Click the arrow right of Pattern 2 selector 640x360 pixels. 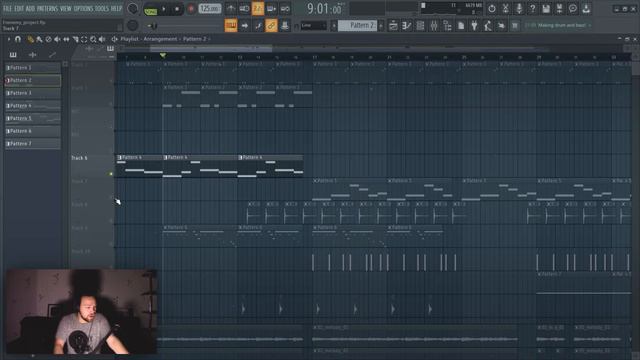pyautogui.click(x=381, y=26)
